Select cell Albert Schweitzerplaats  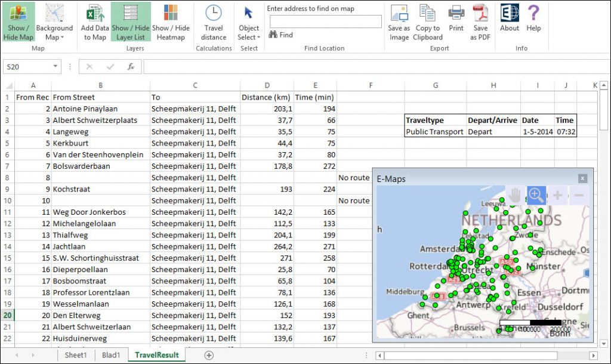pyautogui.click(x=100, y=120)
